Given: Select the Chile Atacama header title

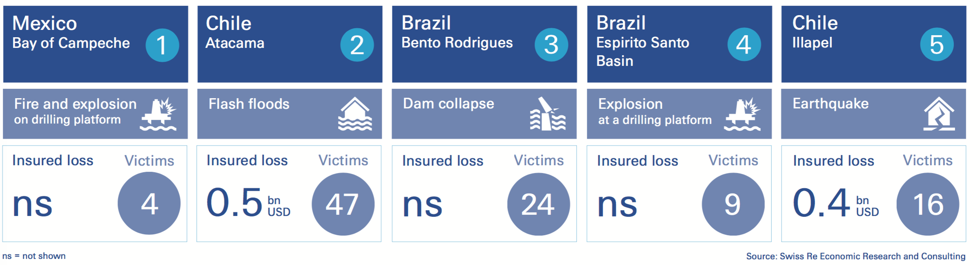Looking at the screenshot, I should (x=235, y=33).
